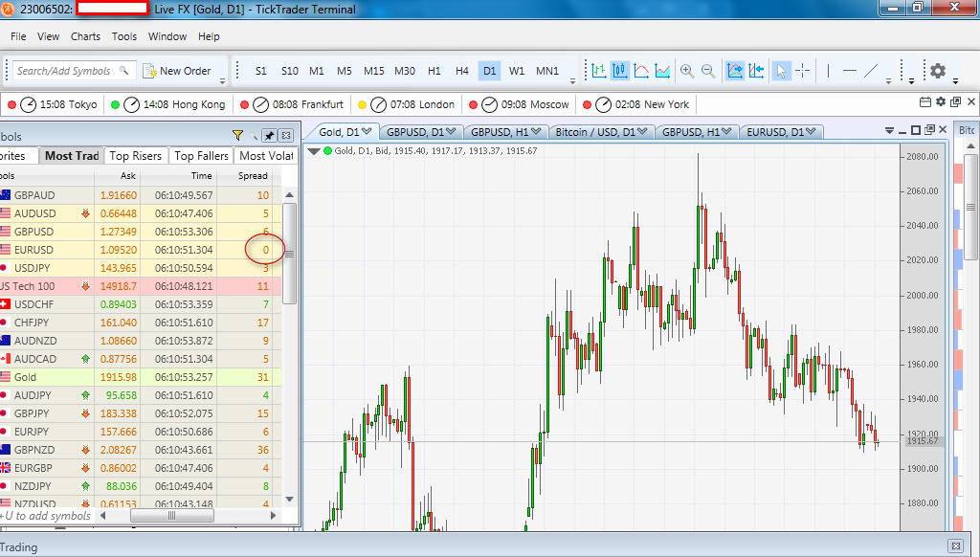Toggle chart auto-scroll to latest bar
The height and width of the screenshot is (557, 980).
click(x=735, y=71)
